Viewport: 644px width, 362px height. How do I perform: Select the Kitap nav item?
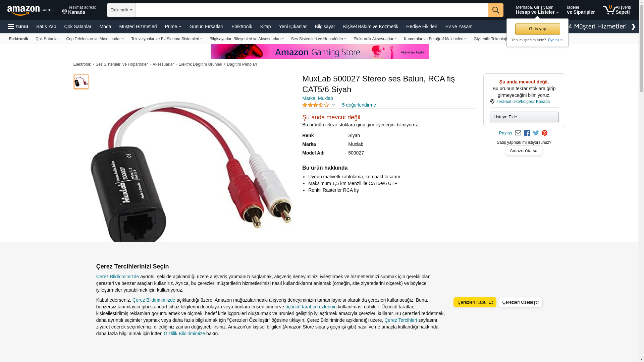click(265, 26)
